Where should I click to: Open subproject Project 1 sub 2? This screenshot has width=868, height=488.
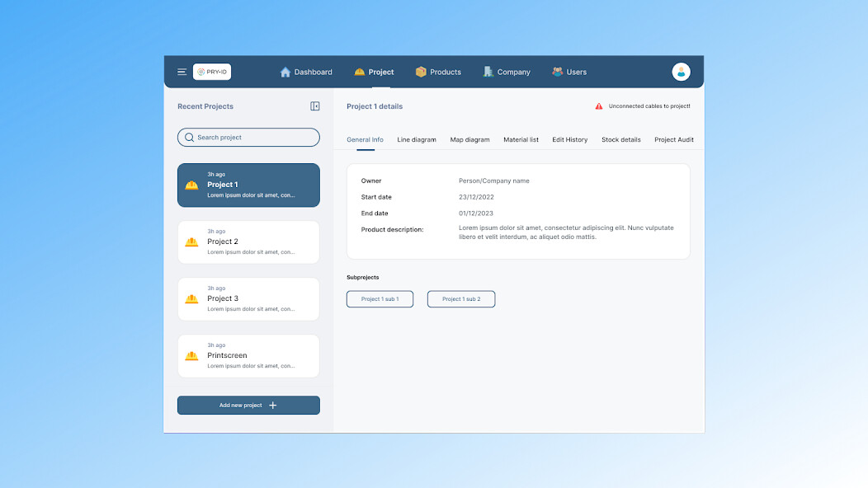click(461, 299)
